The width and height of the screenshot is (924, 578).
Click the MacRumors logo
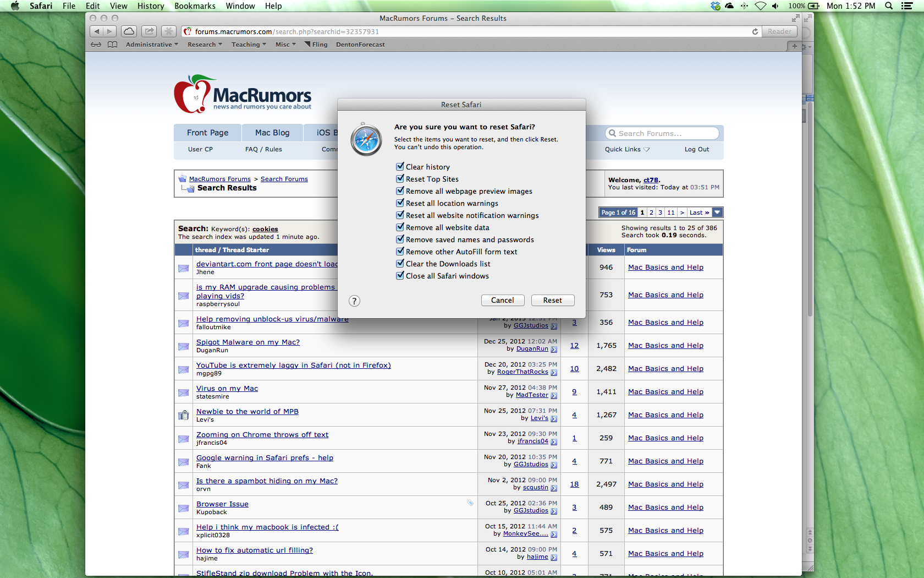243,94
